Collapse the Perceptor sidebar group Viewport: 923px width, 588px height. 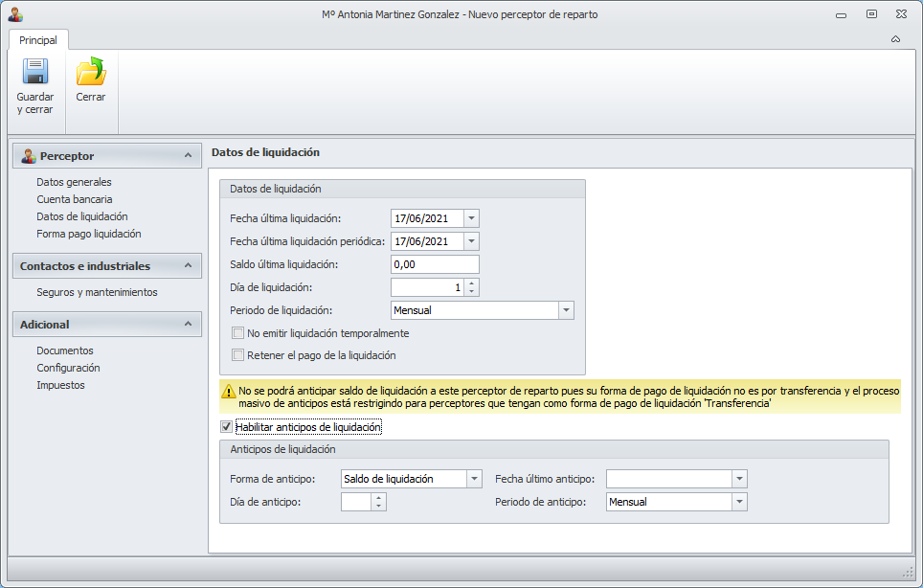pyautogui.click(x=188, y=155)
